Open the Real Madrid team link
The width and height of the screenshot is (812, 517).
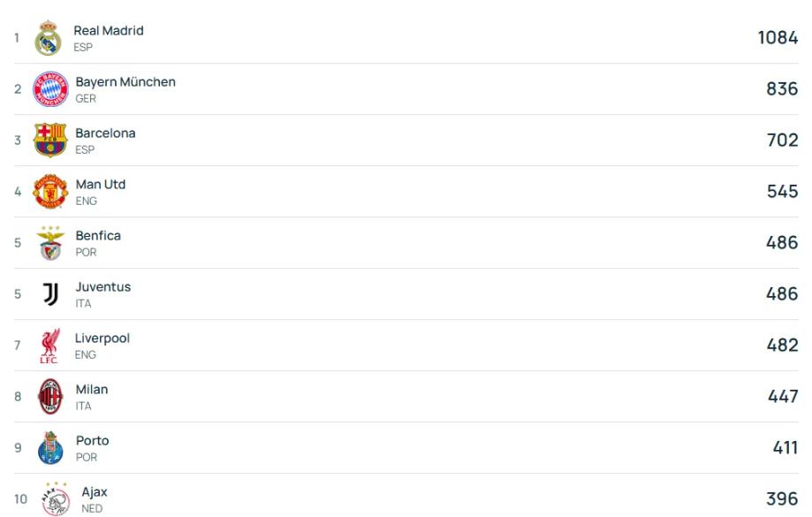pyautogui.click(x=108, y=31)
